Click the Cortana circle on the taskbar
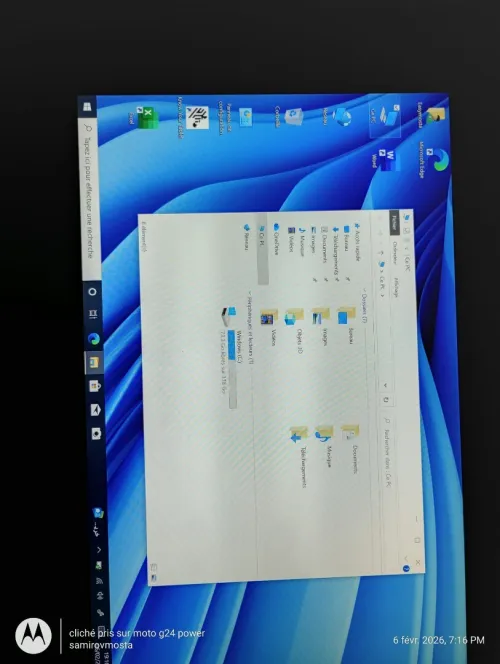Screen dimensions: 500x664 (92, 292)
